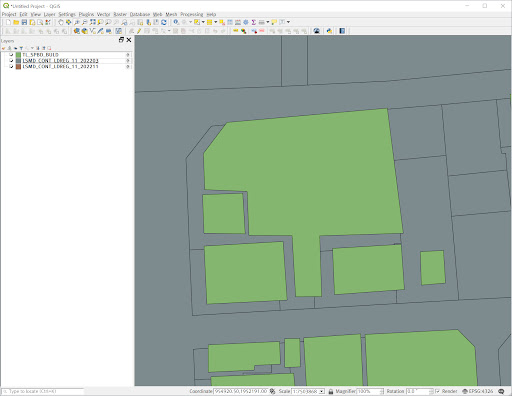Select the Pan Map hand tool
Viewport: 512px width, 396px height.
(61, 22)
